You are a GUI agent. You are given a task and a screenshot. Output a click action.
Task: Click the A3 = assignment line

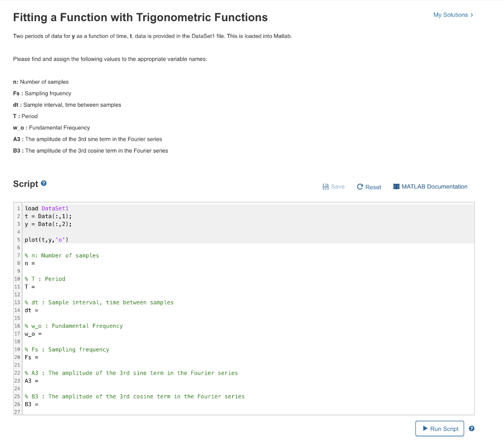pyautogui.click(x=36, y=380)
